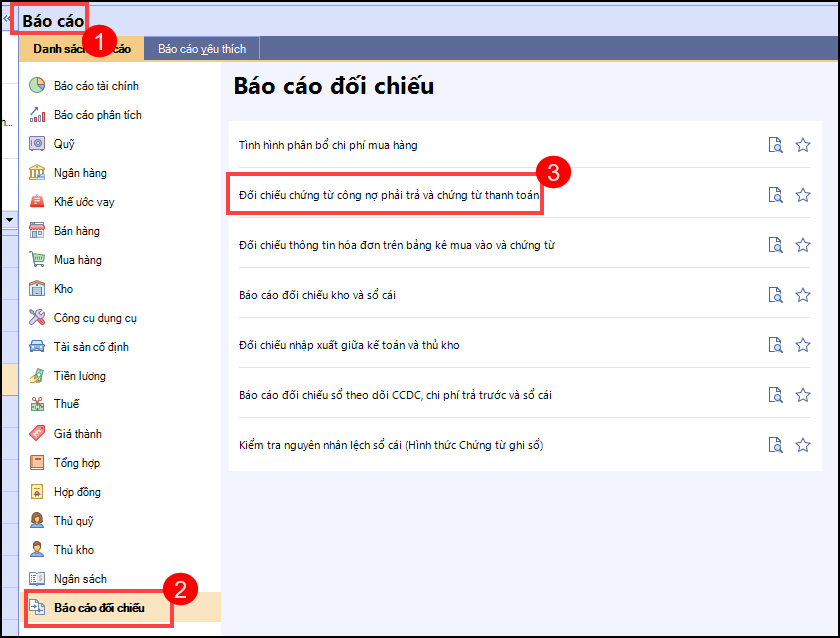
Task: Open Đối chiếu chứng từ công nợ phải trả report
Action: [x=389, y=195]
